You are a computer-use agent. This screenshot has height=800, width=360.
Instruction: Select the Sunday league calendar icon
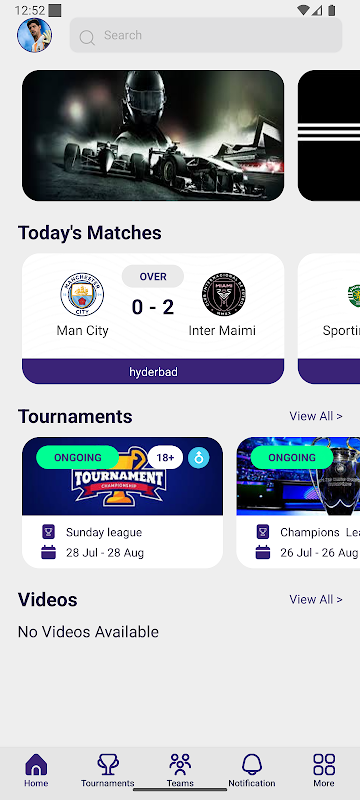tap(48, 553)
